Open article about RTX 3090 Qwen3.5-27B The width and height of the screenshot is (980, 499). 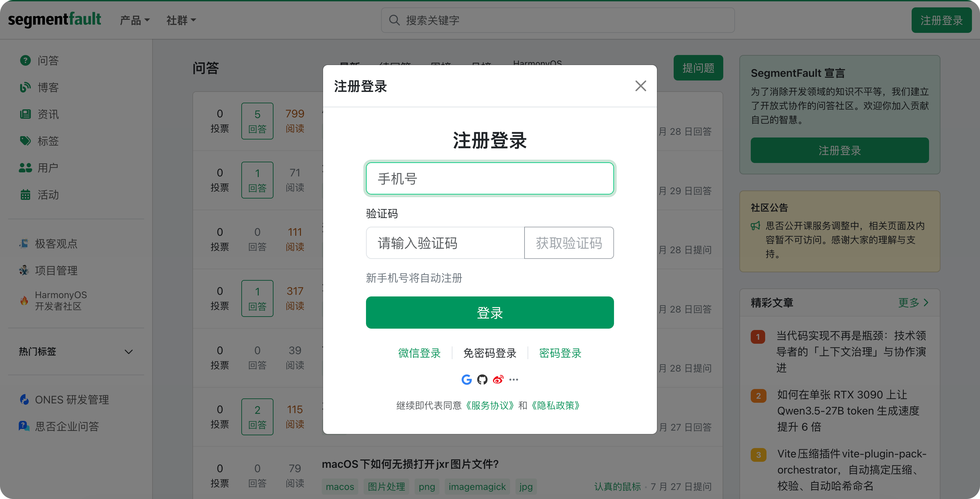(848, 411)
